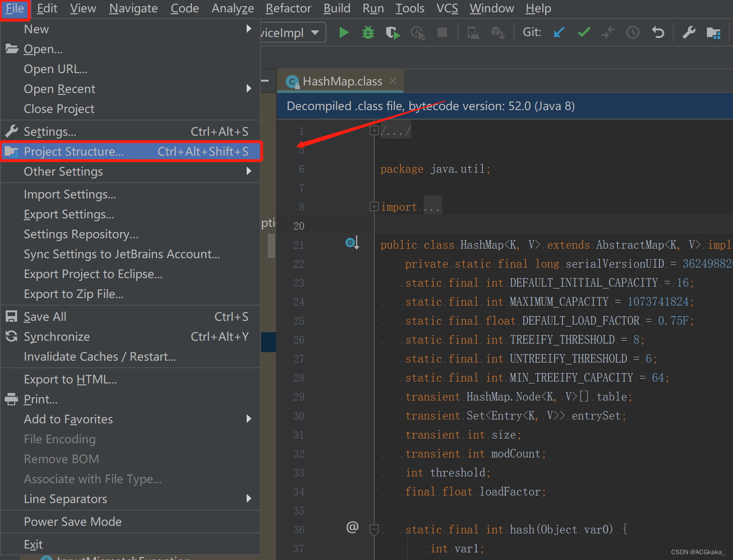Enable Power Save Mode

pos(73,521)
